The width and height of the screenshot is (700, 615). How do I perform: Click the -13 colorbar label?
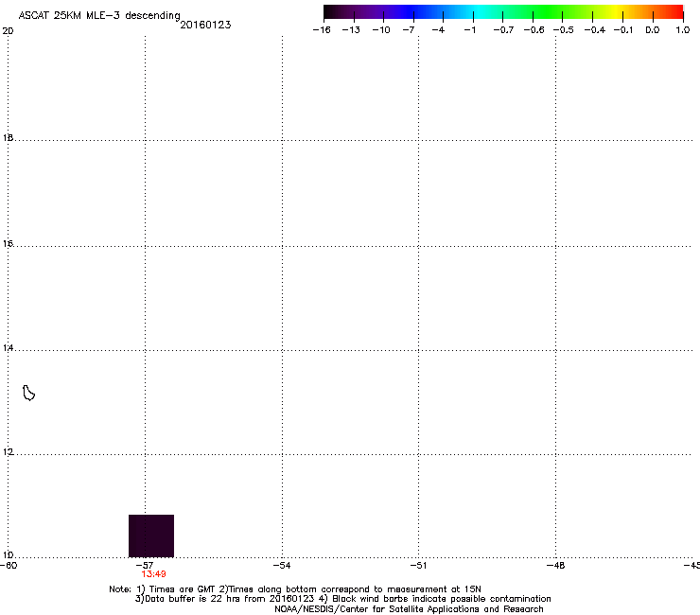(x=351, y=30)
